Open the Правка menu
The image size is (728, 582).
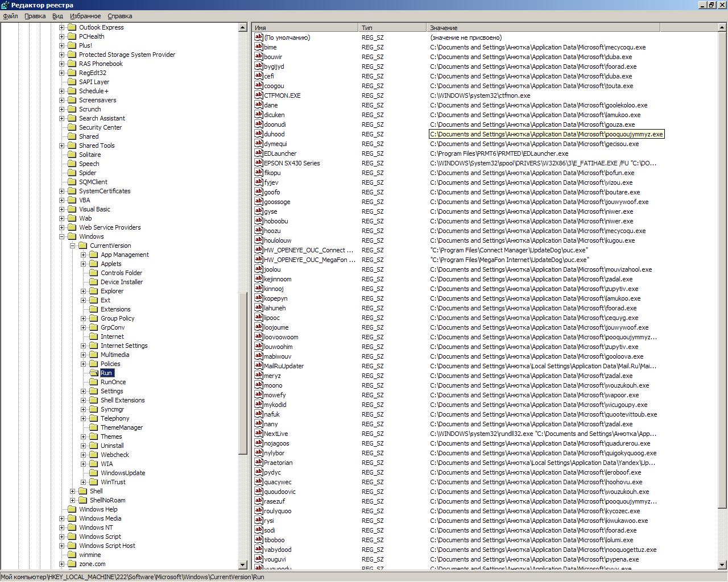coord(35,16)
